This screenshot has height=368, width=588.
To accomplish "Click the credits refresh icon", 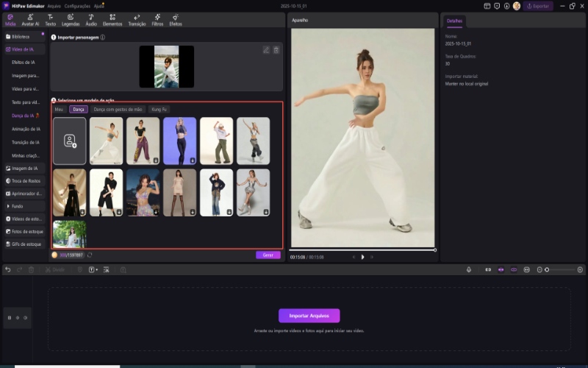I will (90, 255).
